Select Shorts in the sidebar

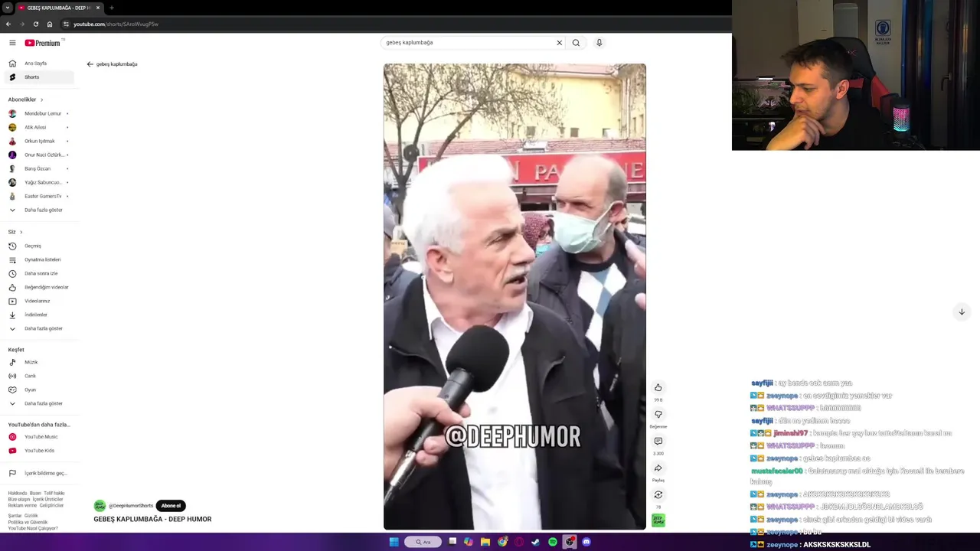(x=38, y=77)
